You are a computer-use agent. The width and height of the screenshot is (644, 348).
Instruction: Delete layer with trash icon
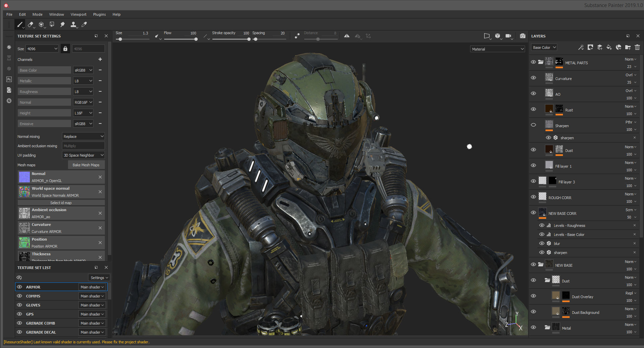[637, 47]
